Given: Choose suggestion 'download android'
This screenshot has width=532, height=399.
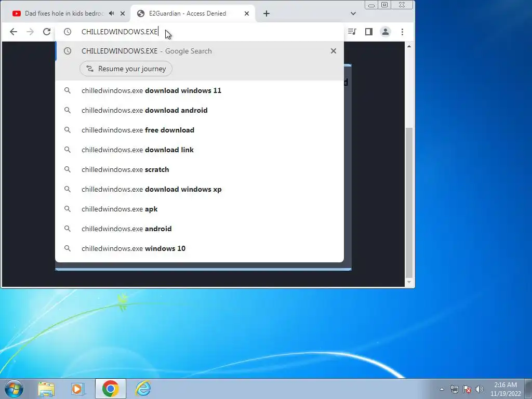Looking at the screenshot, I should tap(199, 110).
